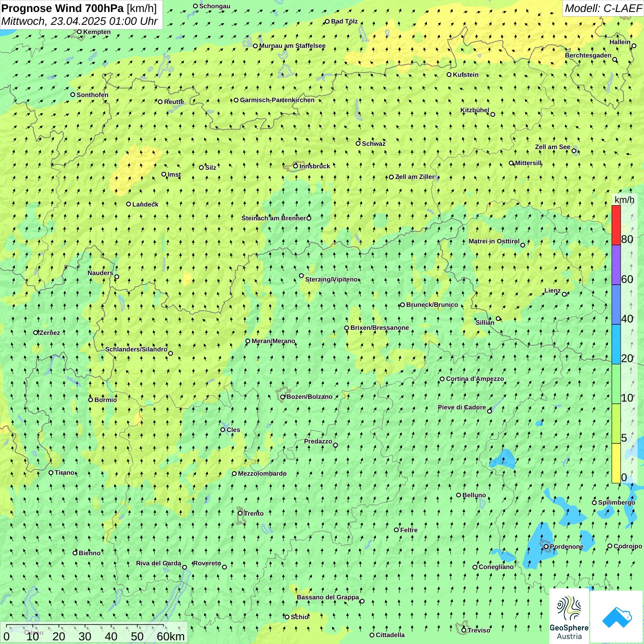Image resolution: width=644 pixels, height=644 pixels.
Task: Click the red 80 km/h legend color
Action: 616,225
